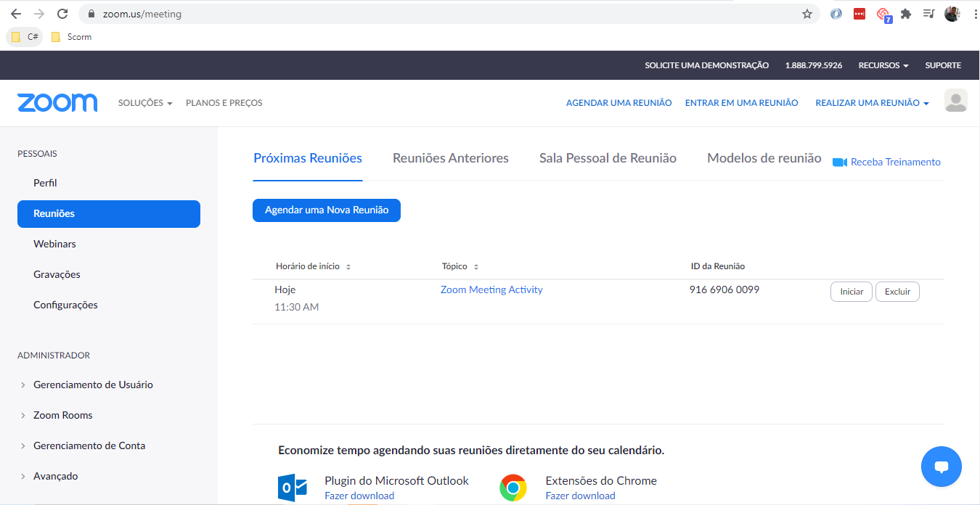Delete the meeting with Excluir button
Image resolution: width=980 pixels, height=505 pixels.
pos(897,292)
